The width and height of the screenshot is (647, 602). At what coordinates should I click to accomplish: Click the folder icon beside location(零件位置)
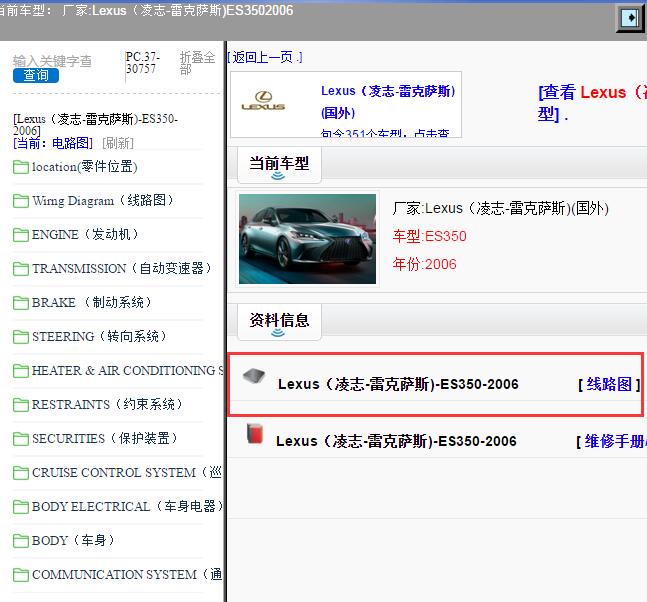click(21, 167)
